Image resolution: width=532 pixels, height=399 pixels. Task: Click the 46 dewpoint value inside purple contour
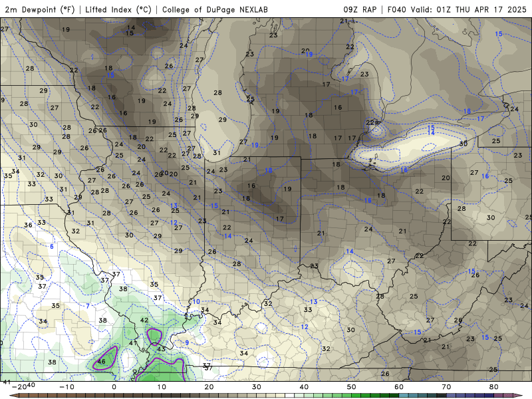pos(102,361)
